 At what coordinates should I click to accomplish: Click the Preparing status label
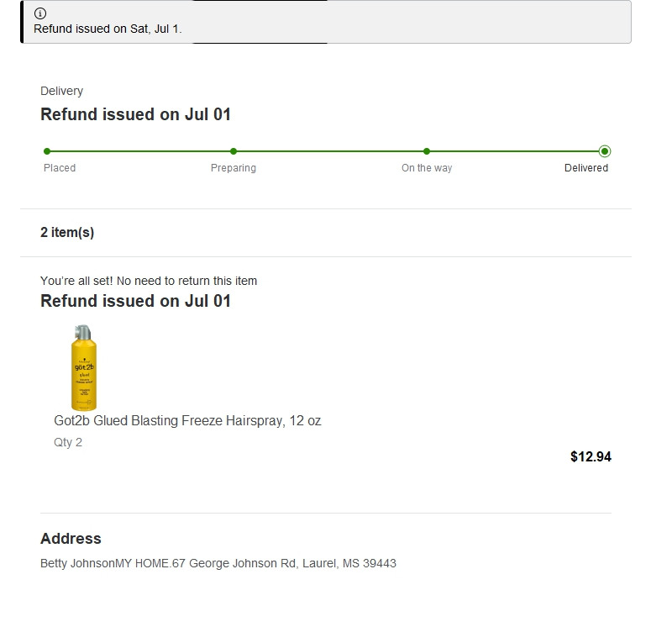pyautogui.click(x=234, y=168)
